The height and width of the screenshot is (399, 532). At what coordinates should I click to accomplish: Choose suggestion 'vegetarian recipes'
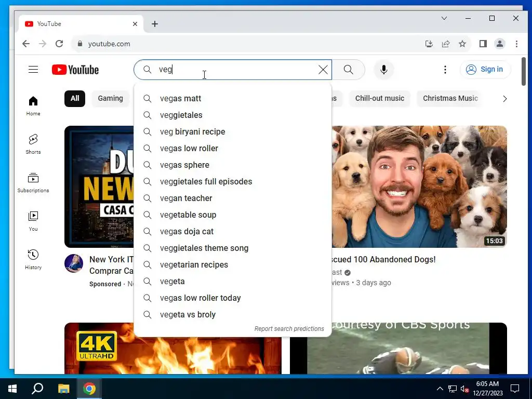233,264
